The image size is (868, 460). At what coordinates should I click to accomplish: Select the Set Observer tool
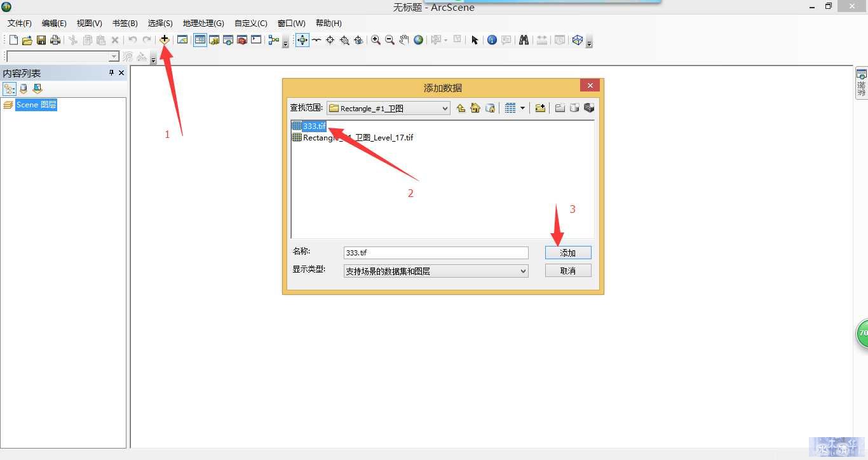[x=358, y=40]
